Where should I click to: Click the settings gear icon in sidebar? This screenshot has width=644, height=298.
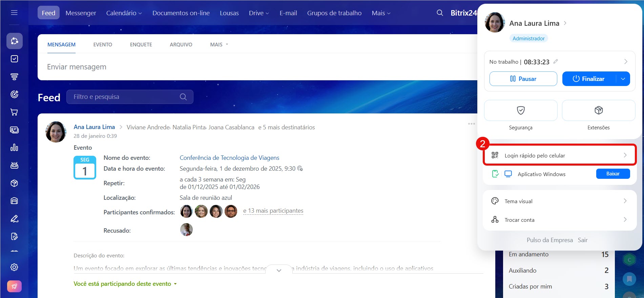point(14,267)
